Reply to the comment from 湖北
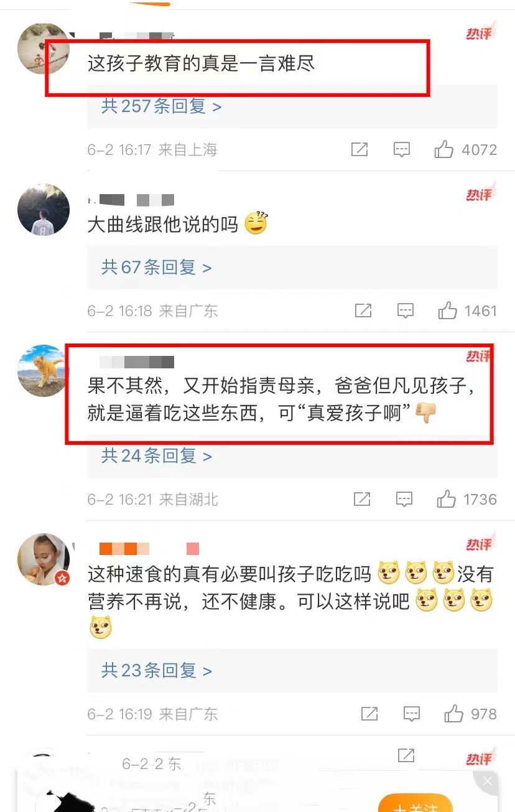 404,498
